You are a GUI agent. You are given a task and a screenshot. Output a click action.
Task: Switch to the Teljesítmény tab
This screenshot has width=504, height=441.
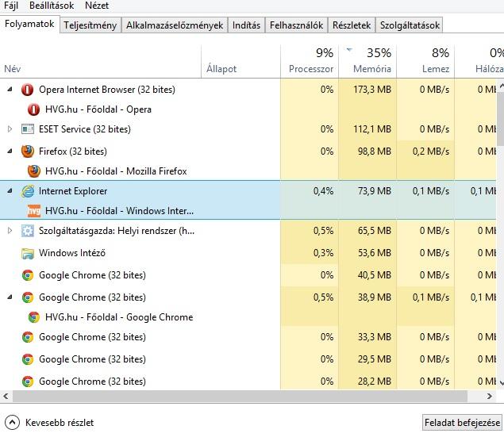[x=90, y=25]
